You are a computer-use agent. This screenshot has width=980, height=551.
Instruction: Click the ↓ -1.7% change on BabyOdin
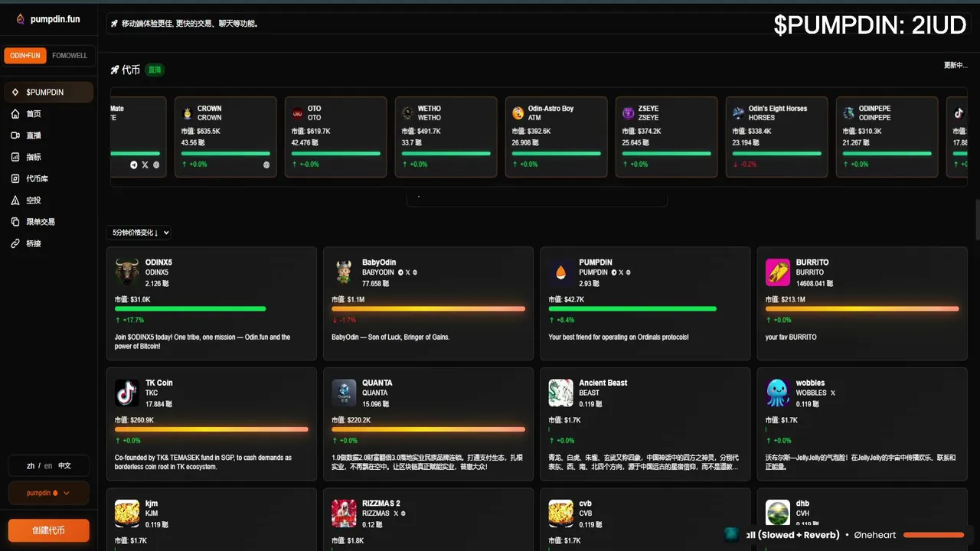pyautogui.click(x=344, y=320)
